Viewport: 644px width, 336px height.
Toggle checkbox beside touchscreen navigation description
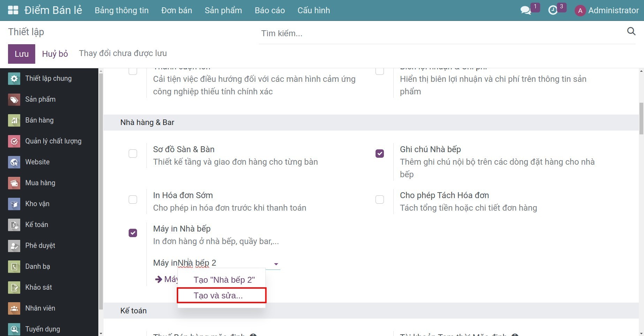[x=133, y=71]
